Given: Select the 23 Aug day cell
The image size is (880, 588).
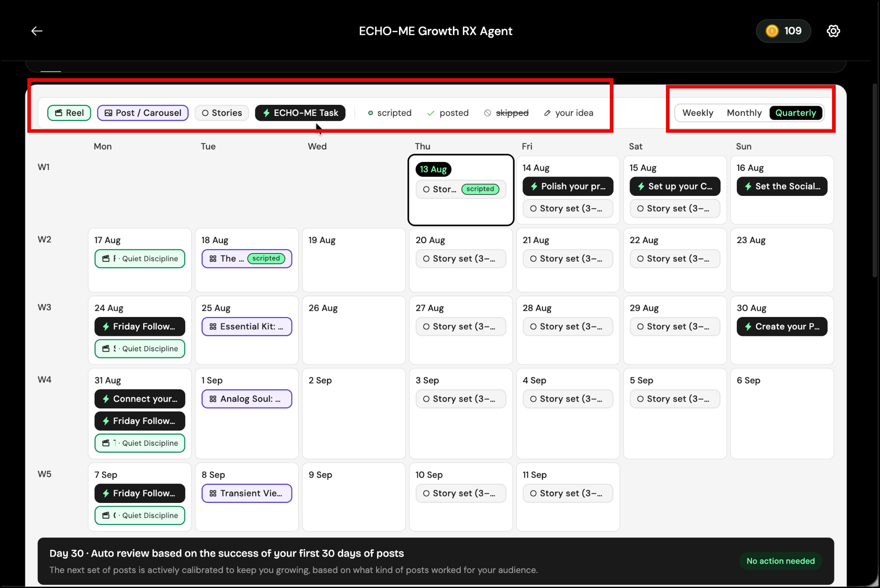Looking at the screenshot, I should (x=782, y=260).
